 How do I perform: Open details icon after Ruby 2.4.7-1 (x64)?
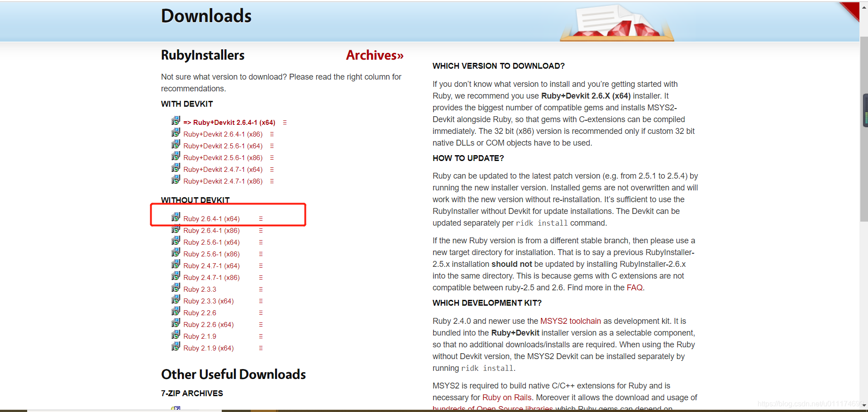tap(261, 266)
